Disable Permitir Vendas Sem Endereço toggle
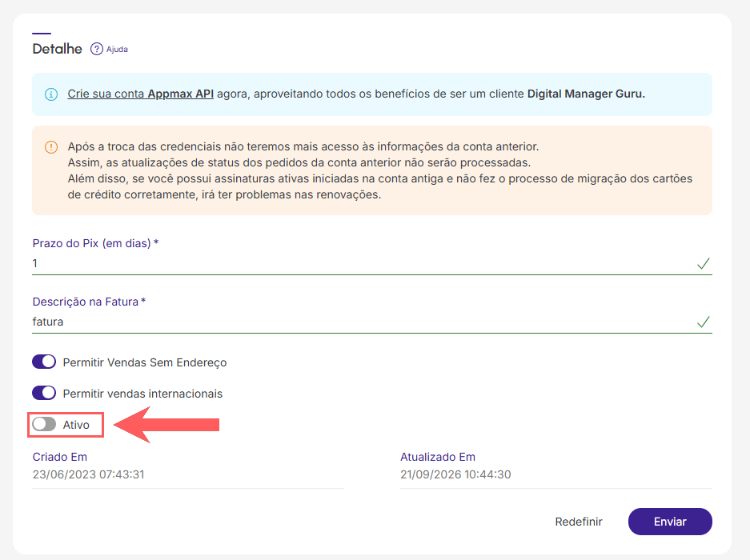 coord(44,362)
